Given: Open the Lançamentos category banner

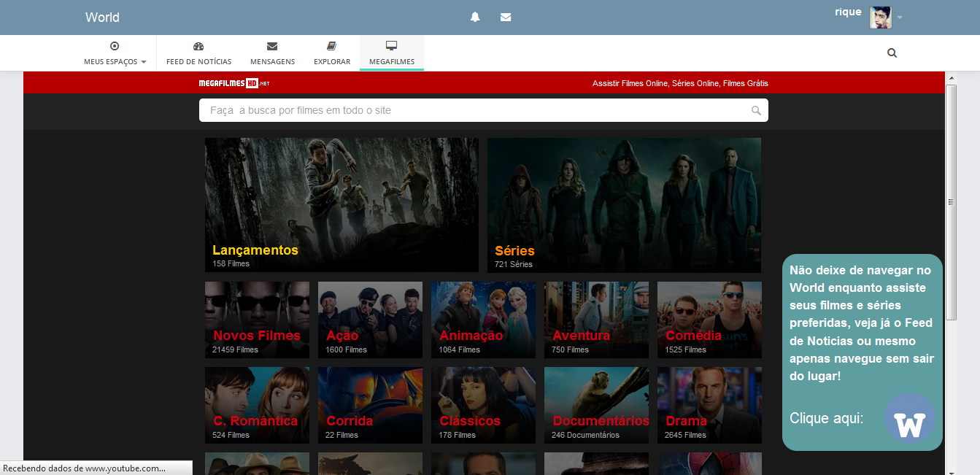Looking at the screenshot, I should tap(342, 205).
